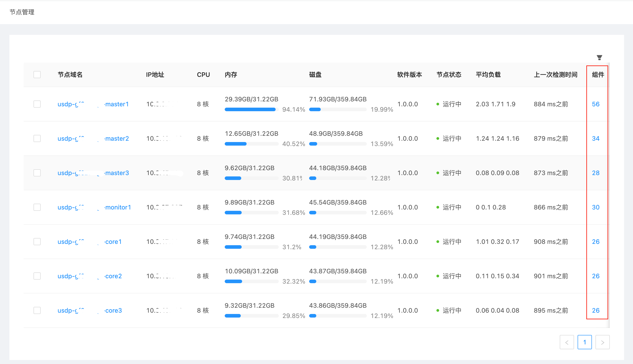Open the 26 components link for core2

(595, 276)
